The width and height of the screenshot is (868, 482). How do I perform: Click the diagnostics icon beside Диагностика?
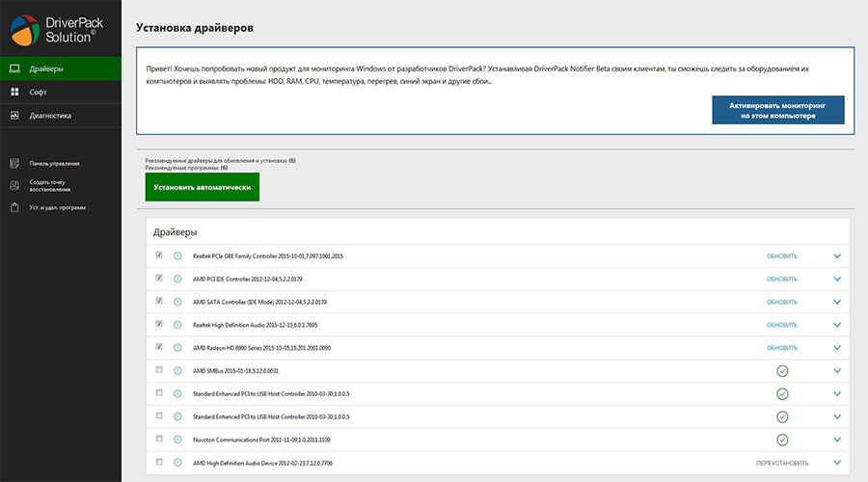point(14,115)
